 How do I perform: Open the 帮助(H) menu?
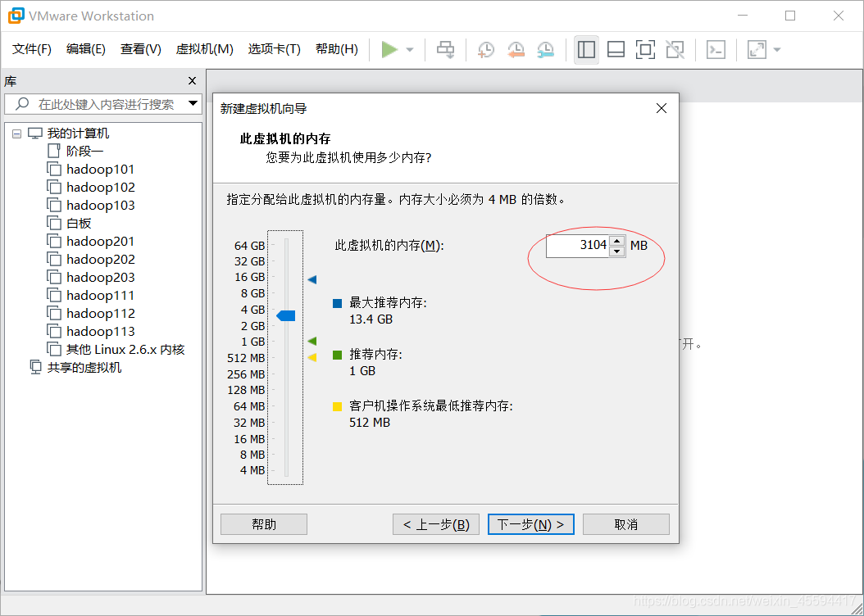click(x=337, y=49)
